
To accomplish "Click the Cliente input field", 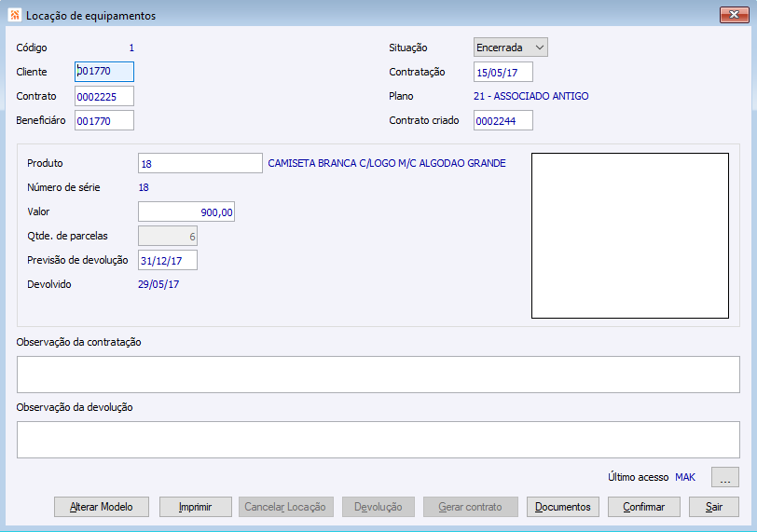I will pyautogui.click(x=104, y=72).
